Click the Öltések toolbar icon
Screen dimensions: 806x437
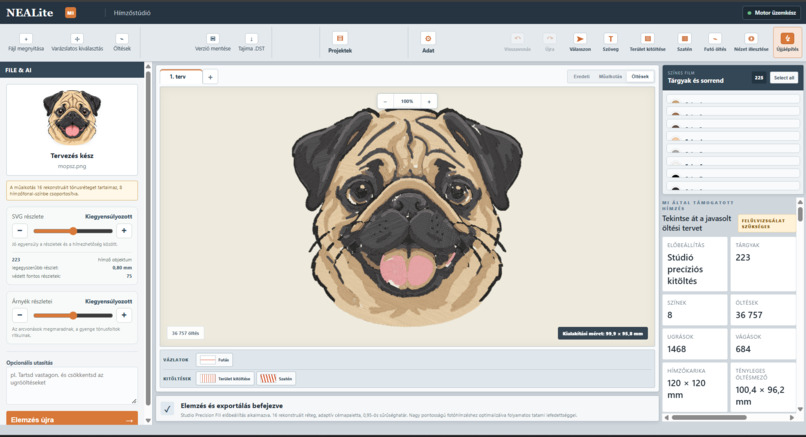(122, 39)
